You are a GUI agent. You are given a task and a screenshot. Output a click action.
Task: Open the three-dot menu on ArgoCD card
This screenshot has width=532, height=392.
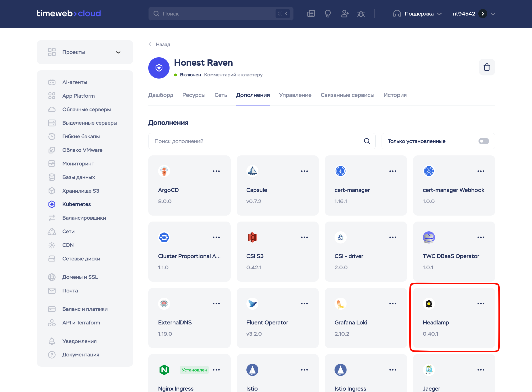point(216,171)
